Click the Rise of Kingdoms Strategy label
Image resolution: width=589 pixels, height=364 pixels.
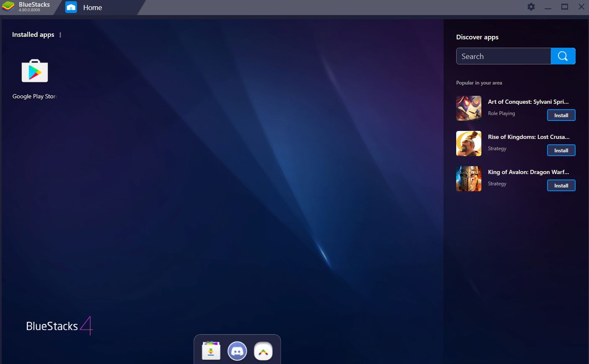(x=497, y=148)
